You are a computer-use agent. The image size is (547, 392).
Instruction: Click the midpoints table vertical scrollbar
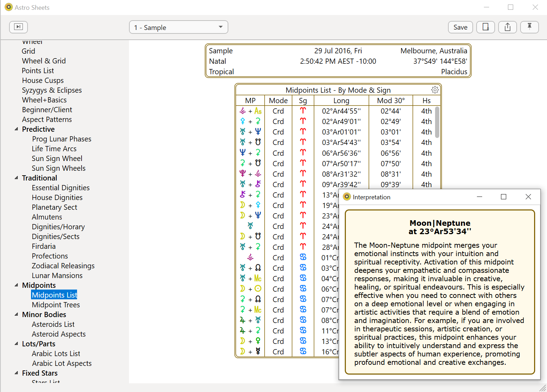pyautogui.click(x=437, y=122)
